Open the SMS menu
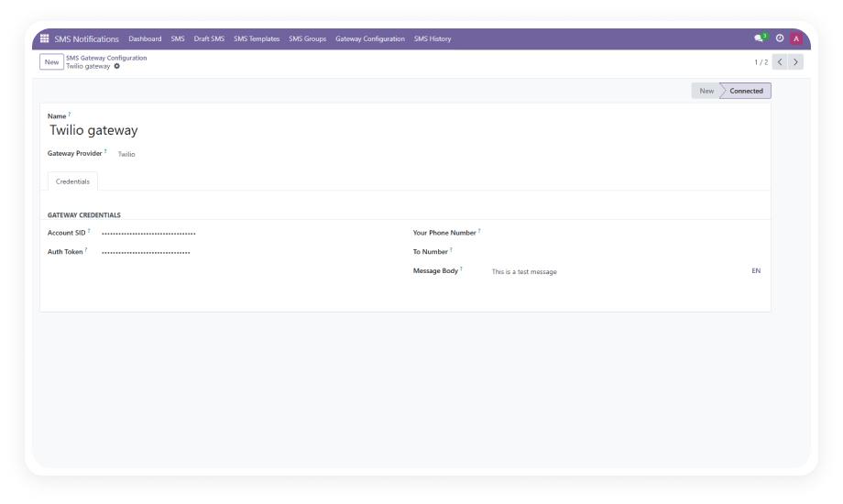Image resolution: width=843 pixels, height=504 pixels. click(x=178, y=38)
